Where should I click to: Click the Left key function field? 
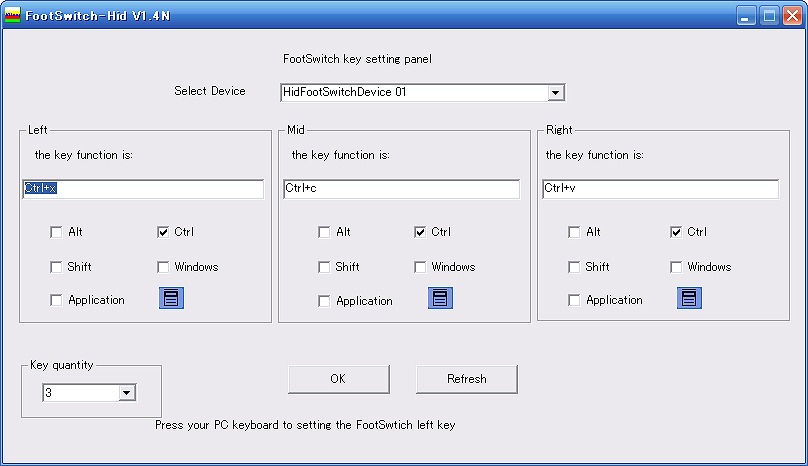pos(143,188)
